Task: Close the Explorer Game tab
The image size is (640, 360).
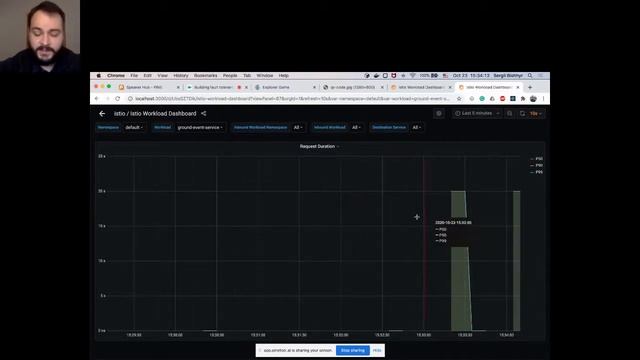Action: [x=314, y=87]
